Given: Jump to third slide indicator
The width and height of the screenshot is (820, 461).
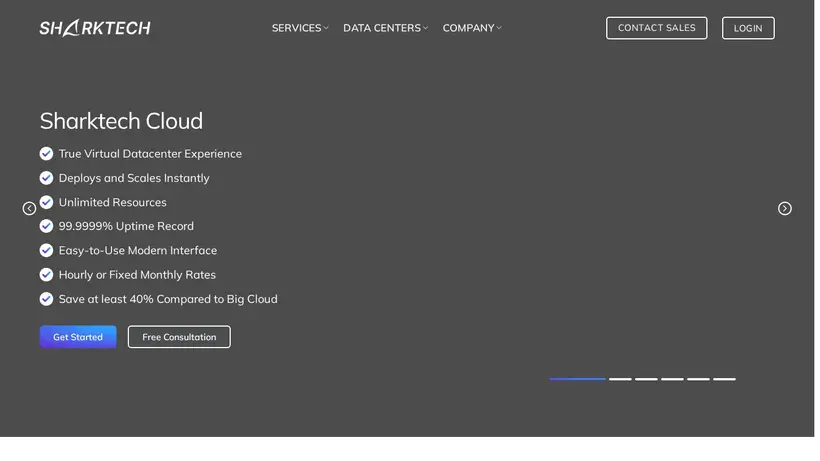Looking at the screenshot, I should point(646,379).
